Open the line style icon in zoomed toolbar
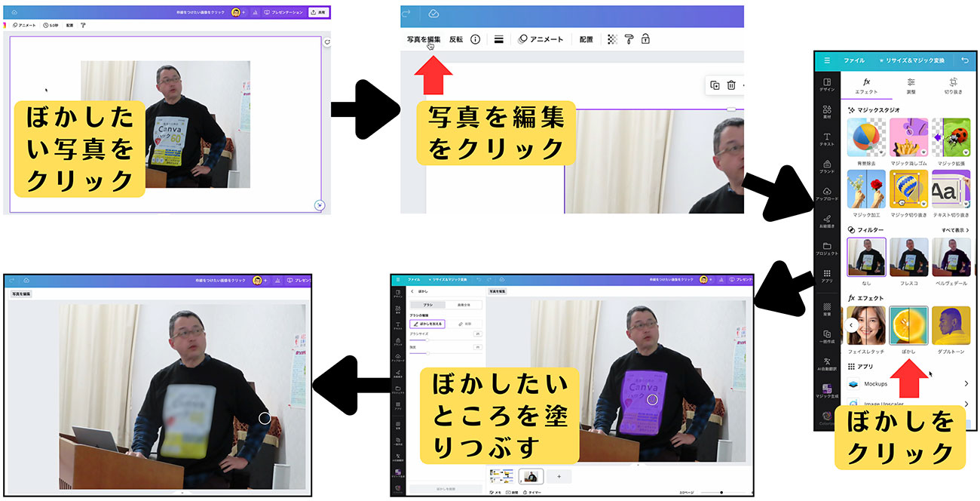The height and width of the screenshot is (501, 980). pos(498,39)
